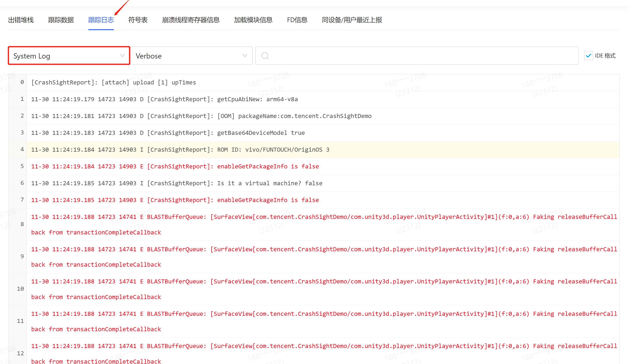Click line number 4 in gutter
Viewport: 628px width, 364px height.
point(22,149)
